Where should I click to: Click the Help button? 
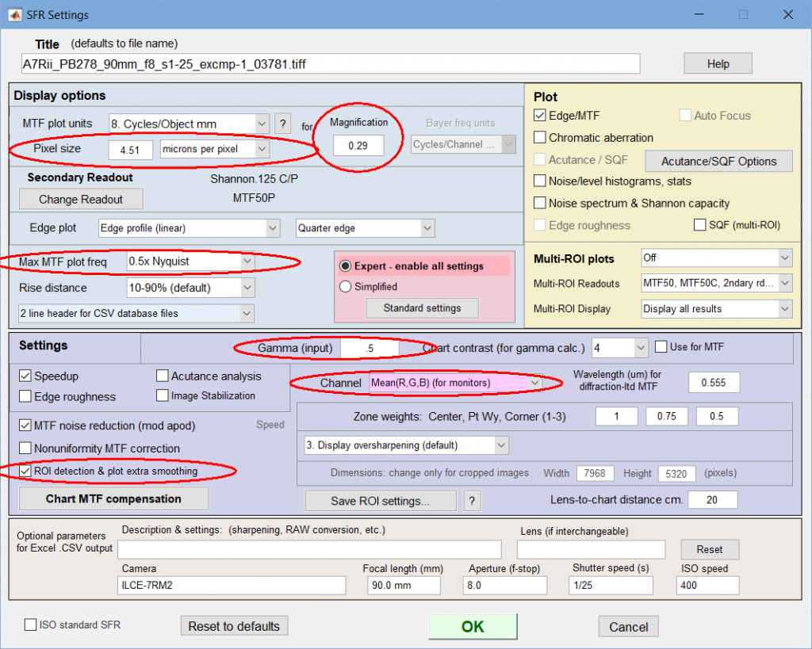click(x=718, y=64)
